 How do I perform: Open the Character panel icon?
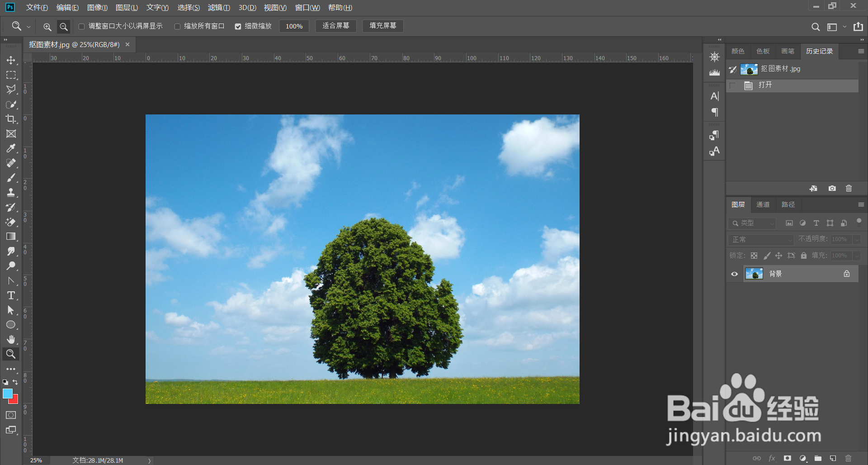click(714, 96)
